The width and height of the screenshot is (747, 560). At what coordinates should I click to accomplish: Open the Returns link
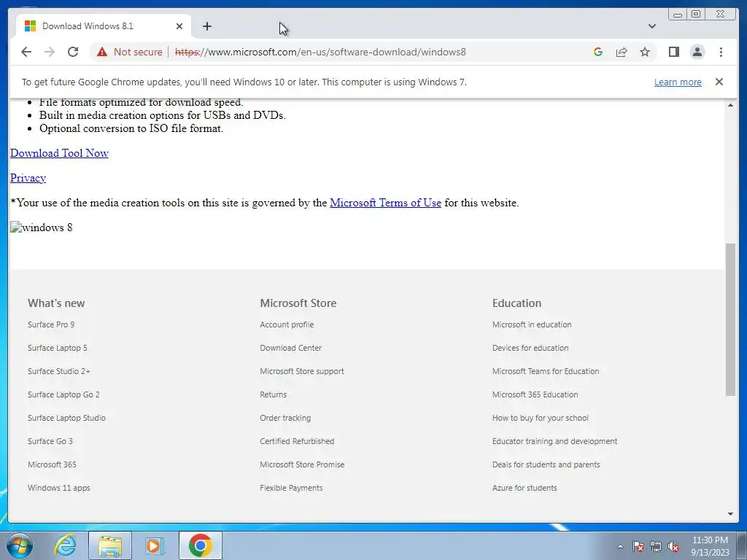coord(273,394)
